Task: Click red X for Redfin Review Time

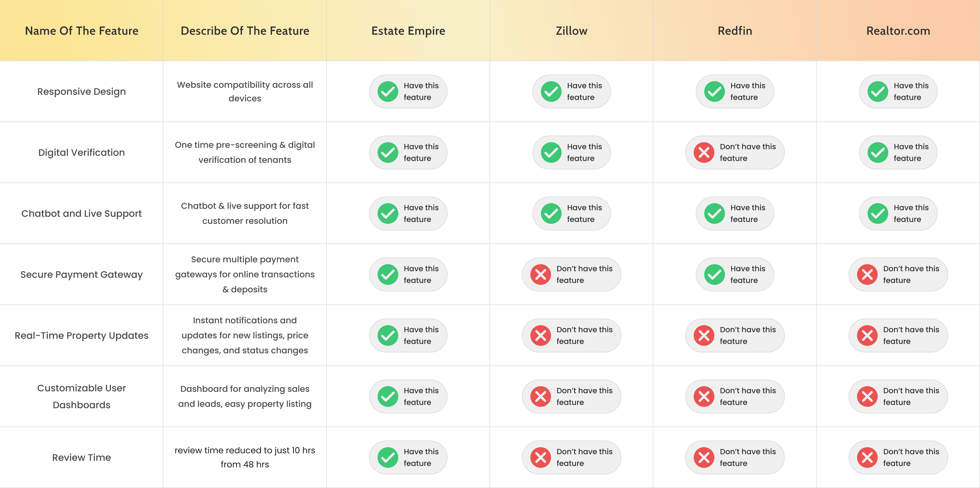Action: pyautogui.click(x=704, y=457)
